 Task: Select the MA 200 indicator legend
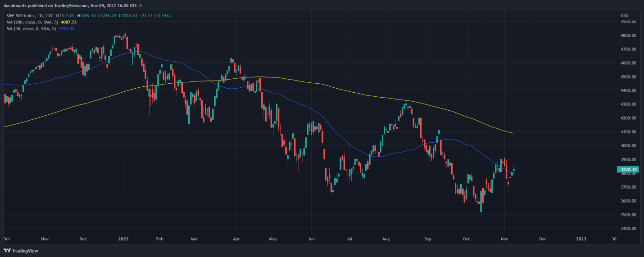click(x=41, y=22)
